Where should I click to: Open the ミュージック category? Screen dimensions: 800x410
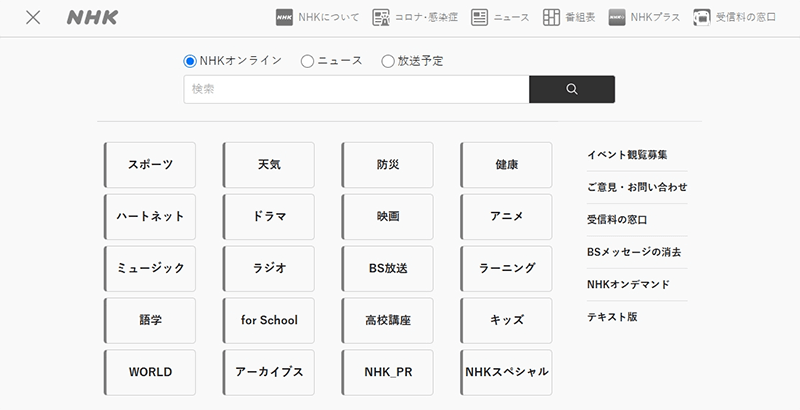point(150,269)
